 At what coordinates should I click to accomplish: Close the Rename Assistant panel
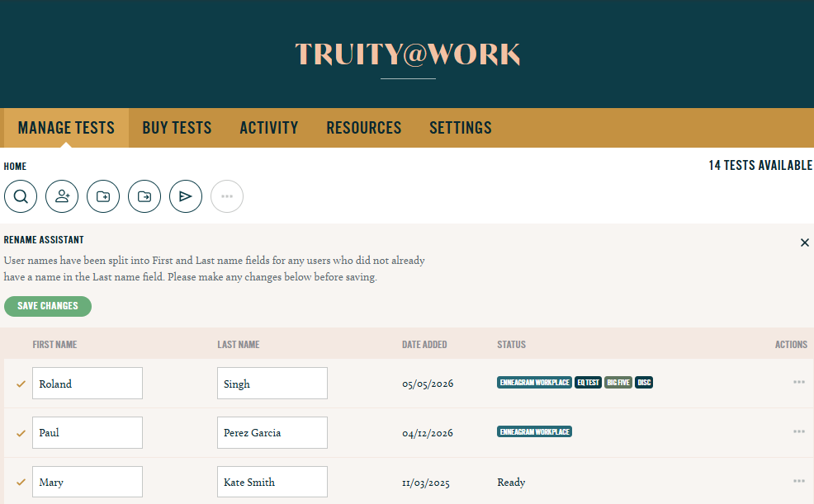[805, 243]
